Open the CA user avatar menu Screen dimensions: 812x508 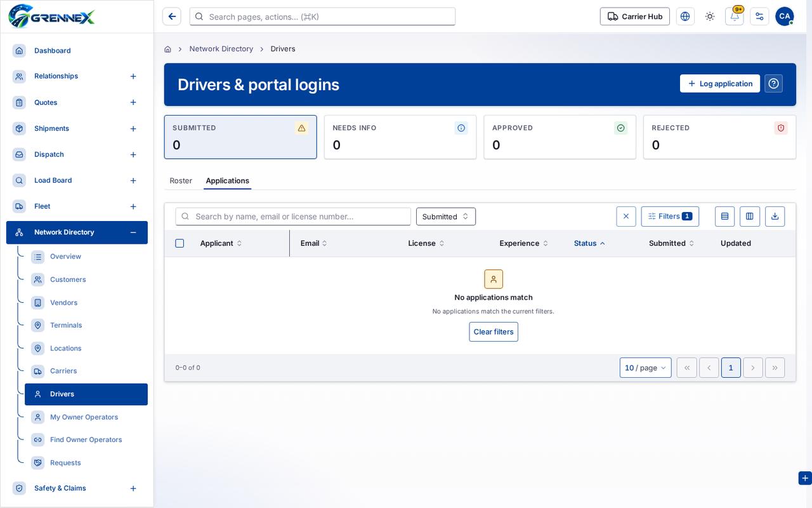785,17
